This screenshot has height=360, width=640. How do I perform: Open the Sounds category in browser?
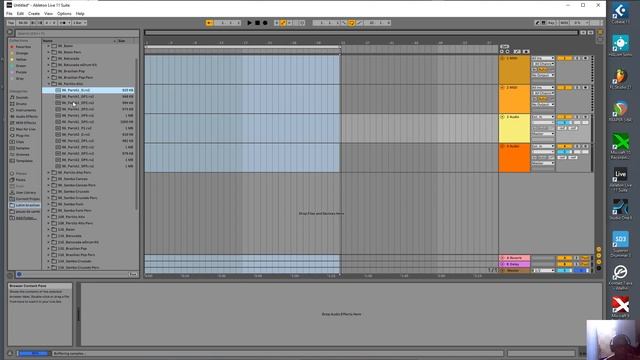[x=22, y=98]
